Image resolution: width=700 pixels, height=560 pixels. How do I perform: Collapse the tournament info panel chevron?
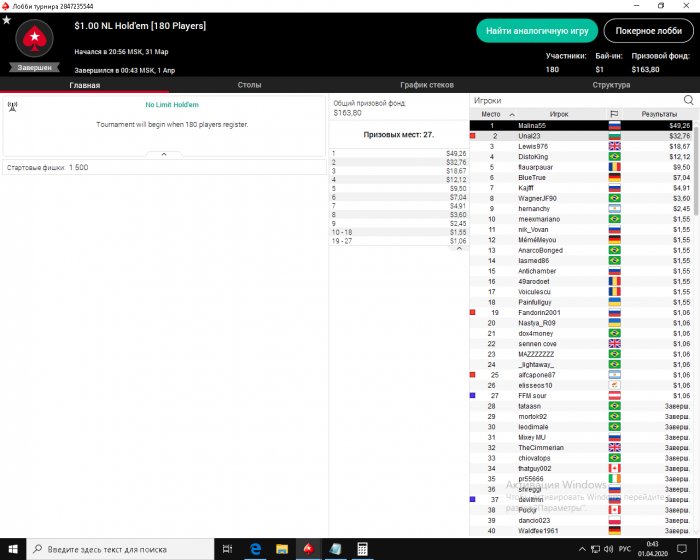tap(164, 154)
